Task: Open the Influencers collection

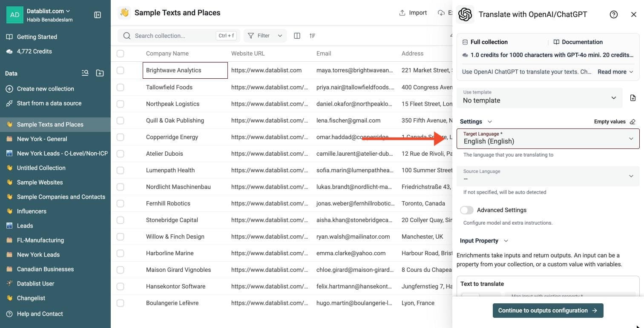Action: click(x=55, y=211)
